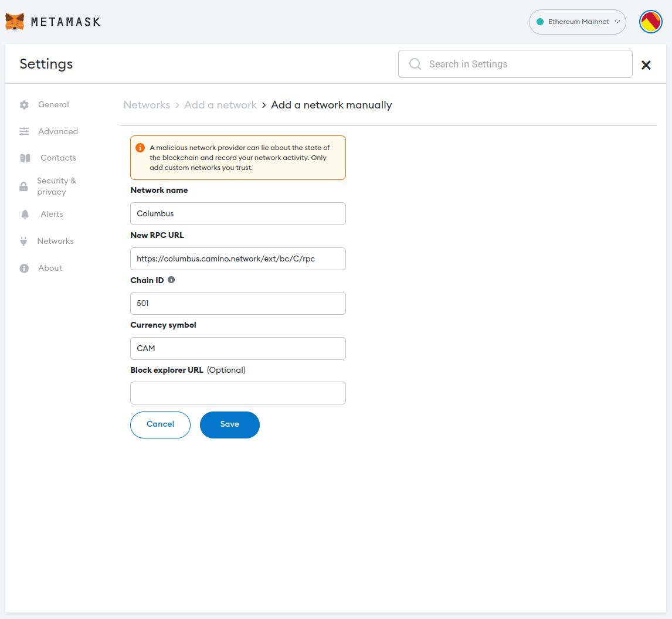Click the Networks plug icon

point(24,242)
